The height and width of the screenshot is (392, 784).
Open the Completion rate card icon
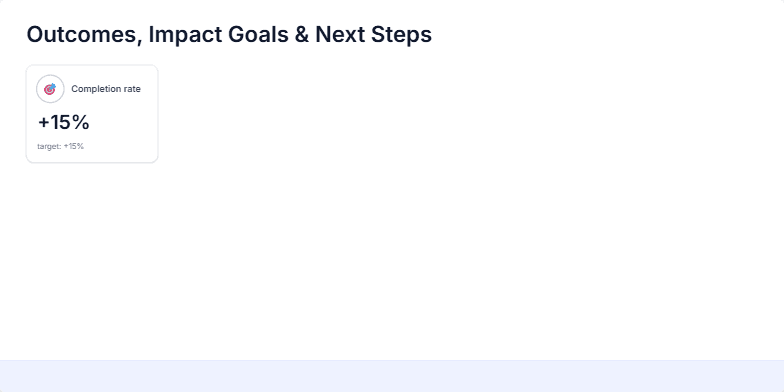(50, 89)
